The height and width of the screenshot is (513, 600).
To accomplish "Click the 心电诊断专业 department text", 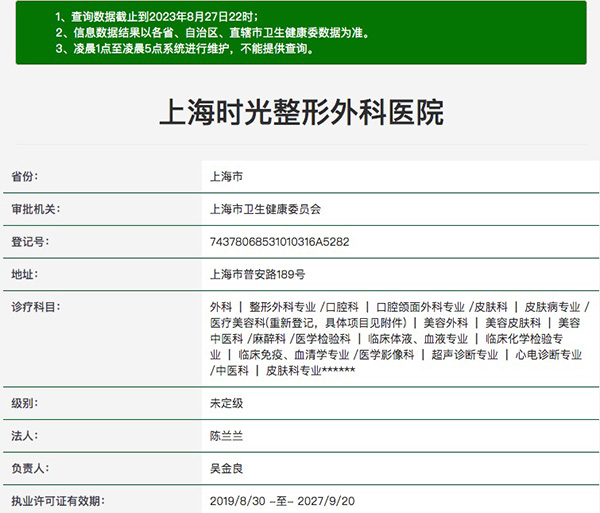I will [x=548, y=355].
